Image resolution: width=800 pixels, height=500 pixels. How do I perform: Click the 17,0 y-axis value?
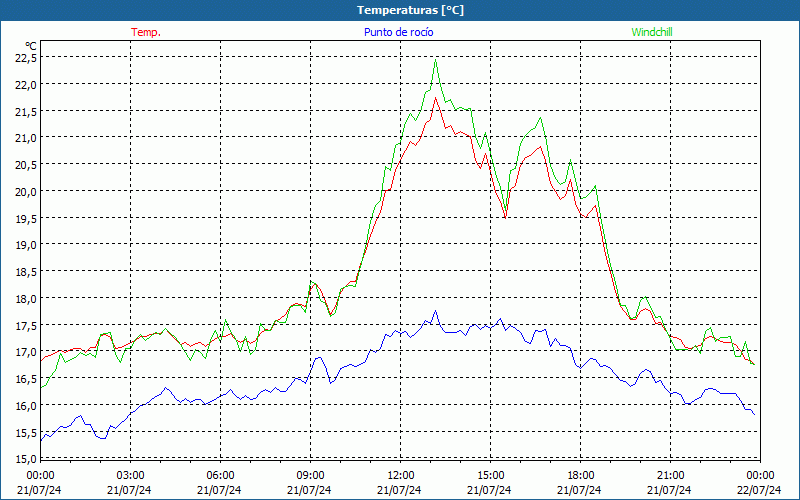tap(26, 352)
